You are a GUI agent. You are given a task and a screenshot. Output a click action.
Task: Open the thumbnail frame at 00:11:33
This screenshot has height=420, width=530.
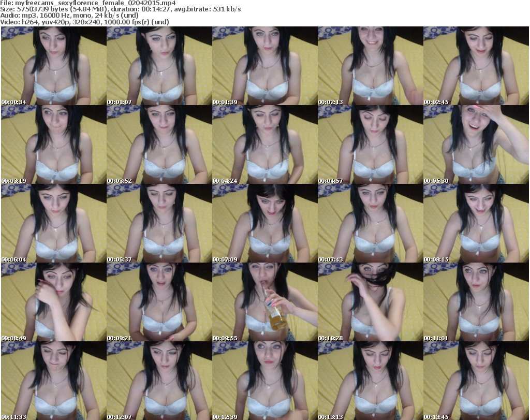point(54,381)
